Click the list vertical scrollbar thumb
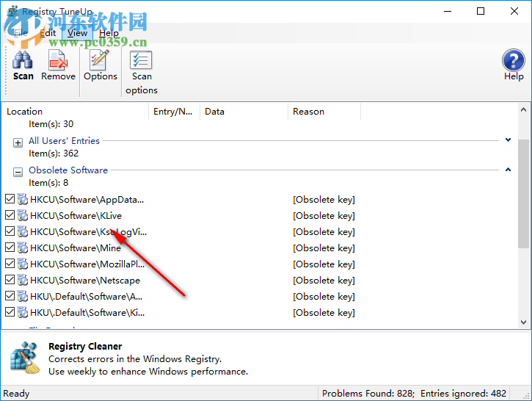 click(523, 194)
